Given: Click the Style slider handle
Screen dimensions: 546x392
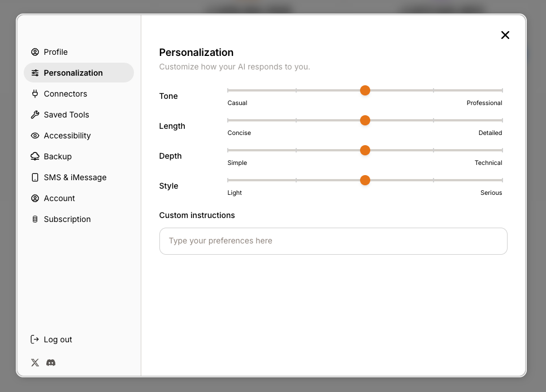Looking at the screenshot, I should point(365,180).
